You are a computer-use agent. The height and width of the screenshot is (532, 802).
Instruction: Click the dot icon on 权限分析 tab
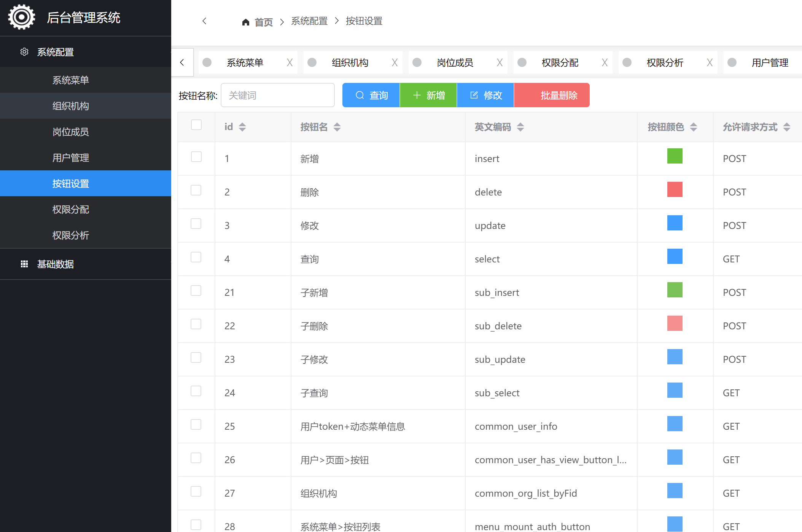click(627, 62)
